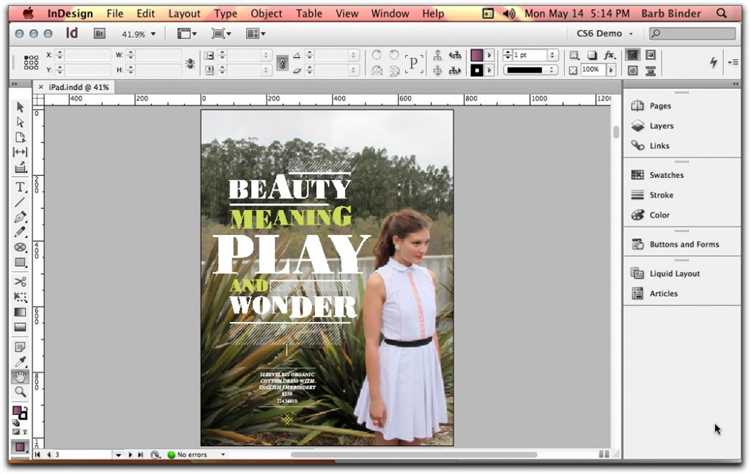This screenshot has height=474, width=750.
Task: Click the purple fill color swatch in Control panel
Action: (x=477, y=55)
